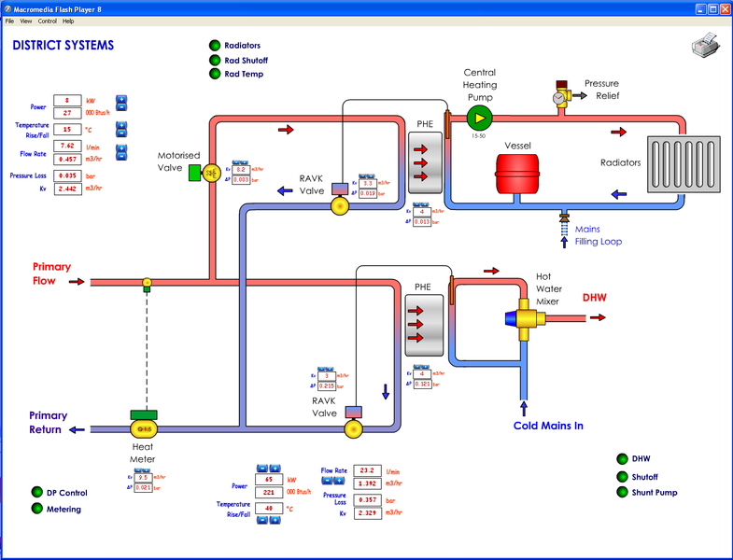733x560 pixels.
Task: Increase radiator Flow Rate with plus
Action: [x=121, y=148]
